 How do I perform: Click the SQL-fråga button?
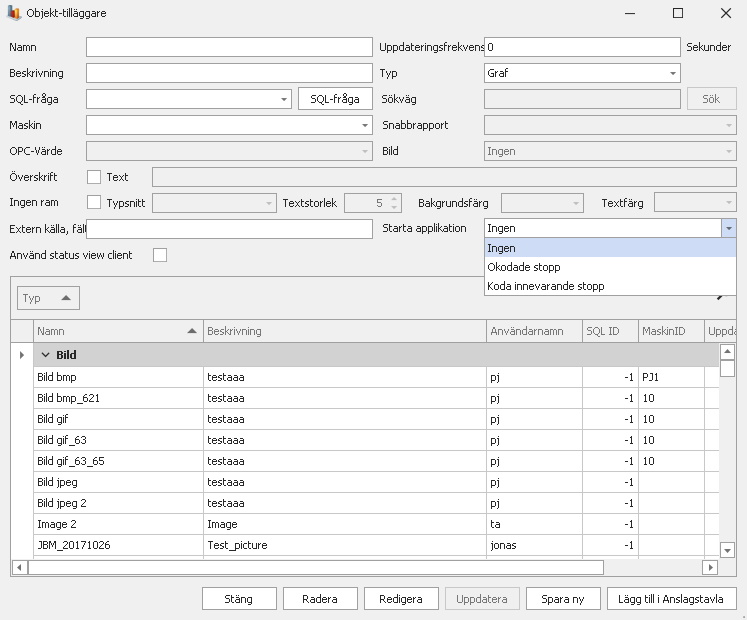point(335,99)
